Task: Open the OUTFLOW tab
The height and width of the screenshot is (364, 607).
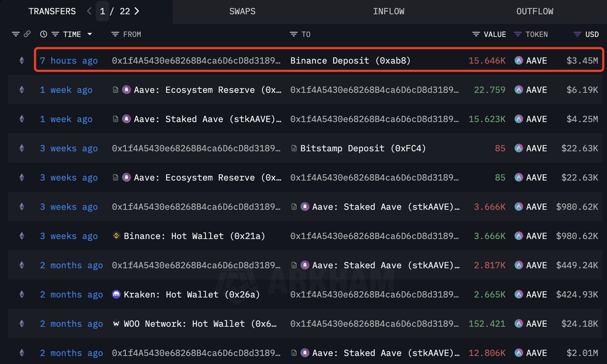Action: click(535, 11)
